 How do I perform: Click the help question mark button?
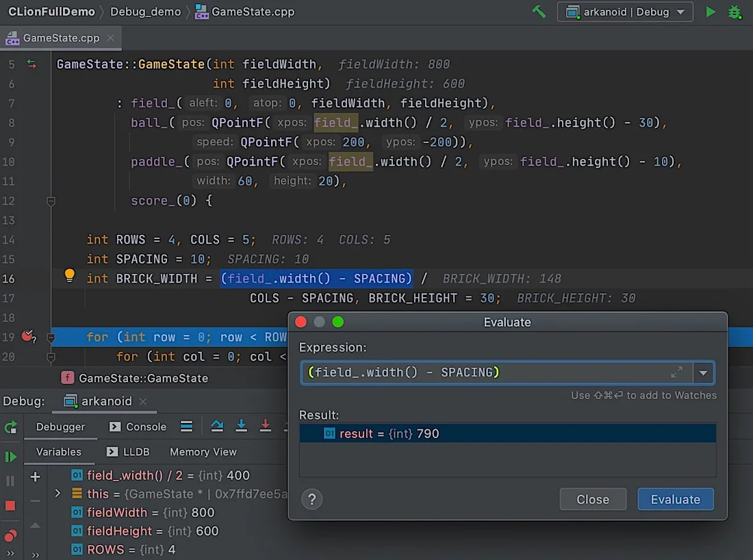[312, 500]
